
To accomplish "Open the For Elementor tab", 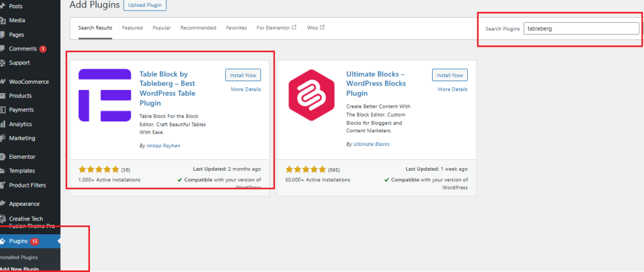I will [277, 28].
